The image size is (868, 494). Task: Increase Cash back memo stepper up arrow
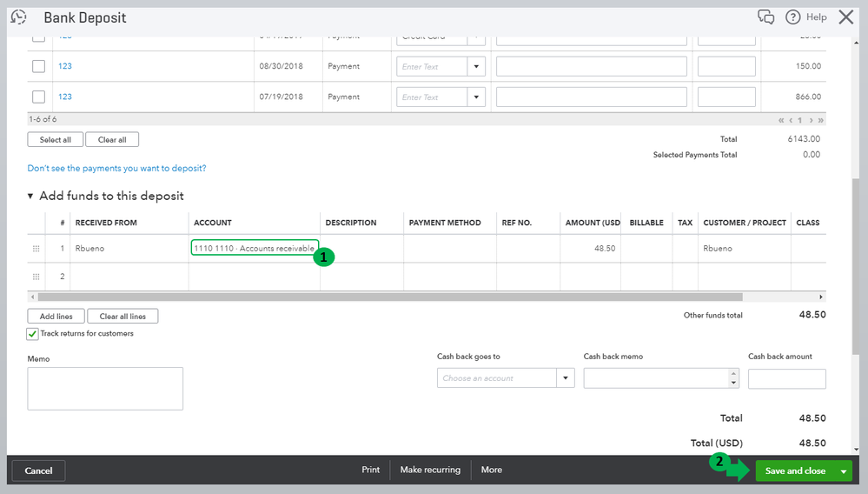(x=733, y=373)
